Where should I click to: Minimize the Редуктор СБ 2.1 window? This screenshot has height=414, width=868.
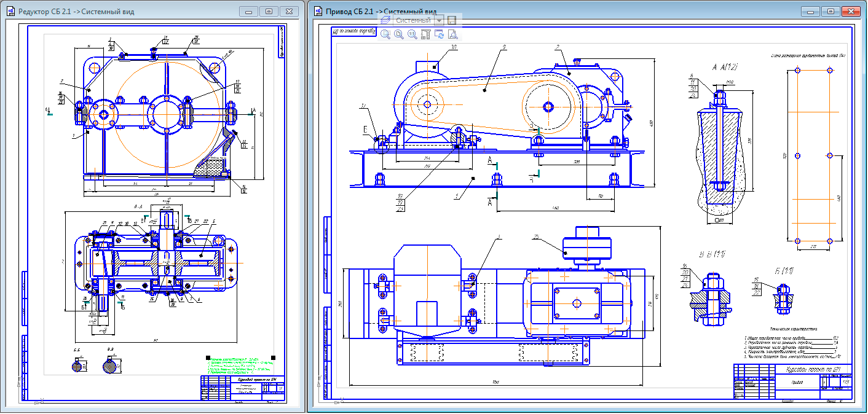click(249, 12)
